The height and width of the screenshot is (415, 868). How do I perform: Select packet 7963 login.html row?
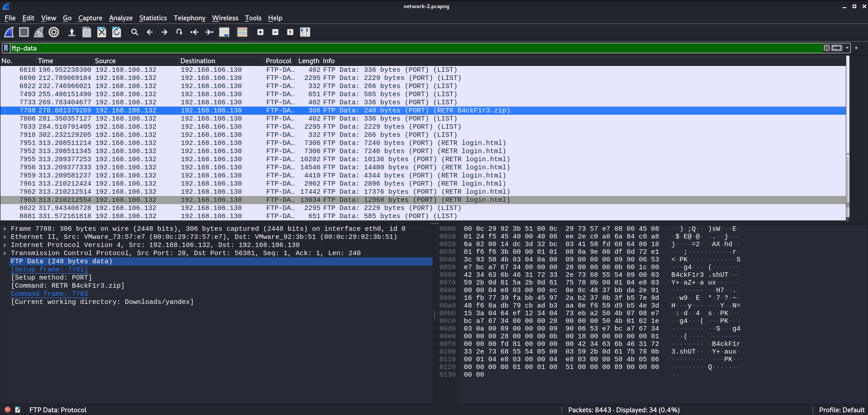click(x=423, y=200)
